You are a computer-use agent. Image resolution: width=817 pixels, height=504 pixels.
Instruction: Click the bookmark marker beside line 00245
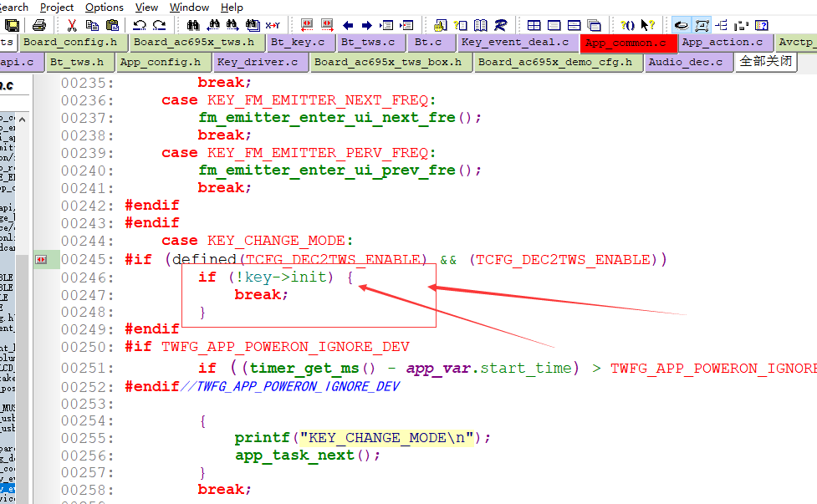click(x=41, y=259)
